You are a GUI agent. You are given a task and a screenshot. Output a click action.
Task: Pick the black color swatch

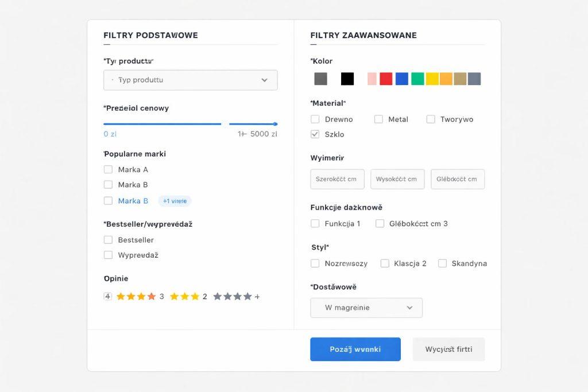click(347, 79)
